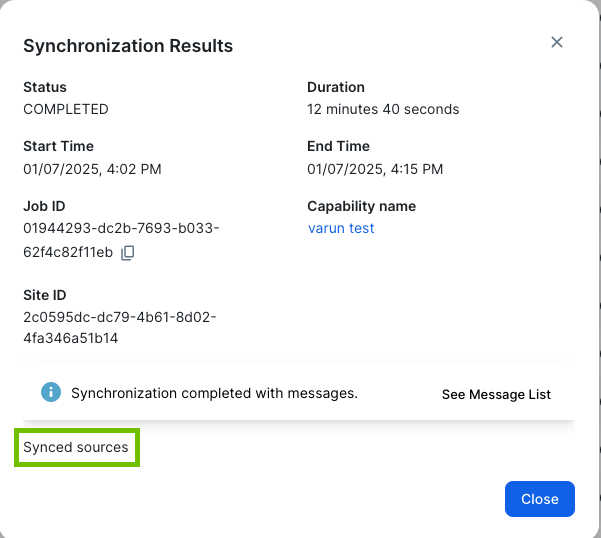Click the Capability name label
This screenshot has height=538, width=601.
[361, 206]
